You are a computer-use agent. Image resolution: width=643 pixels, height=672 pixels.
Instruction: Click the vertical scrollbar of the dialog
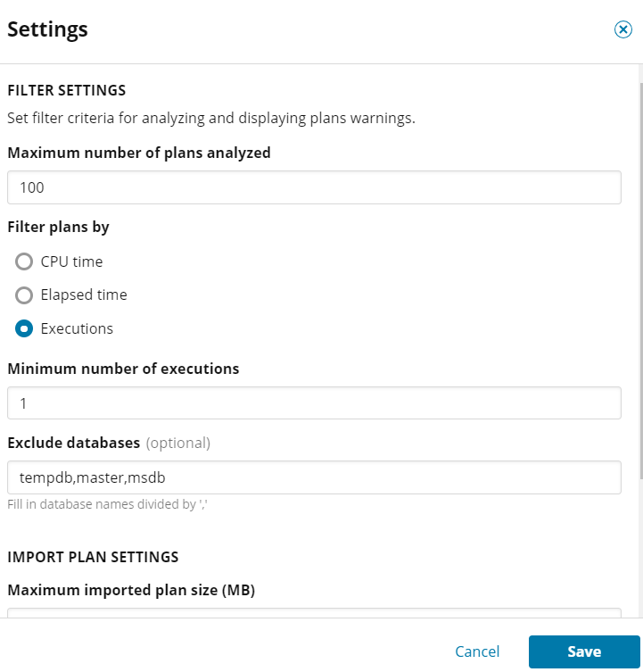point(641,281)
